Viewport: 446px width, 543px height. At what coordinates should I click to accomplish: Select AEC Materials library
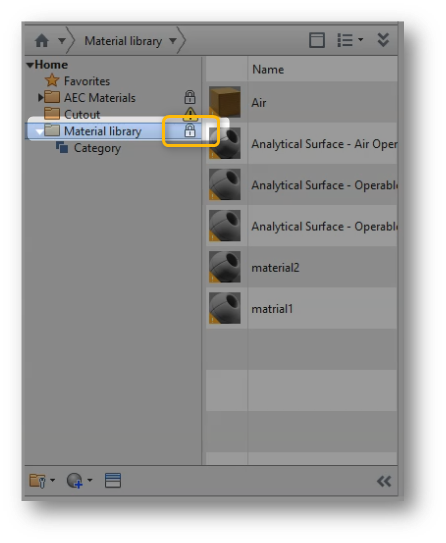click(100, 98)
